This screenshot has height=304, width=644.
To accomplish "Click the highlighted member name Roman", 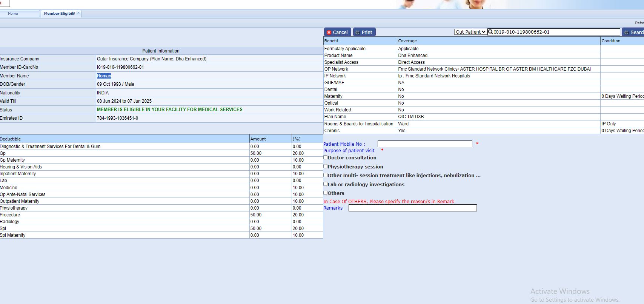I will click(x=104, y=76).
